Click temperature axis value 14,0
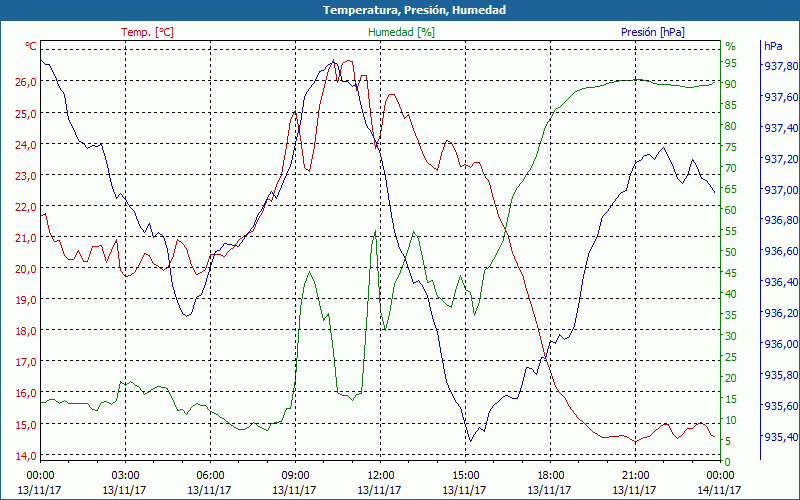Viewport: 800px width, 500px height. (27, 456)
